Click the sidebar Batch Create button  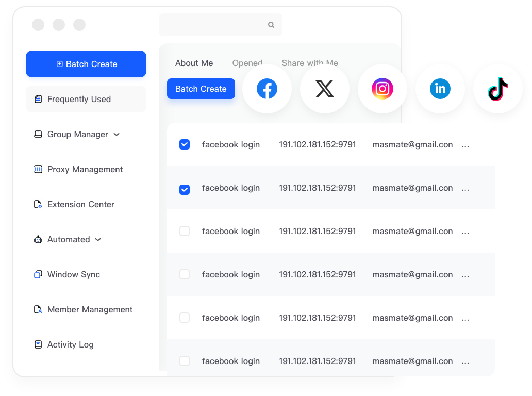86,64
